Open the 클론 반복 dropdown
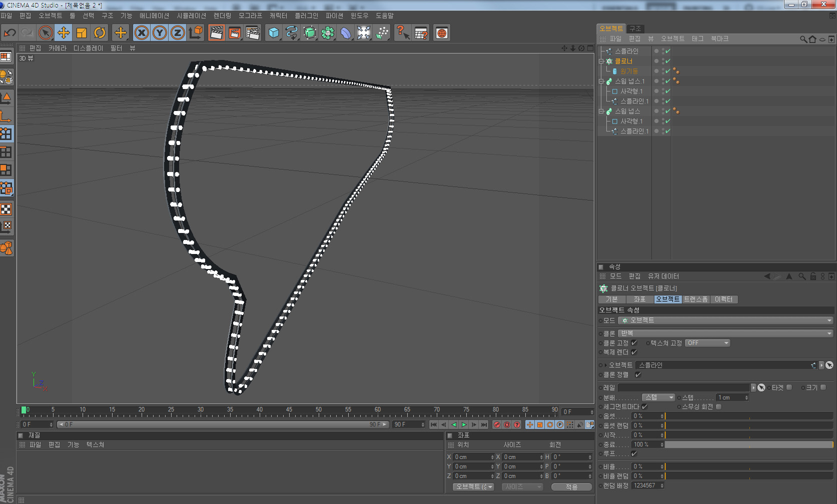The width and height of the screenshot is (837, 504). [725, 333]
